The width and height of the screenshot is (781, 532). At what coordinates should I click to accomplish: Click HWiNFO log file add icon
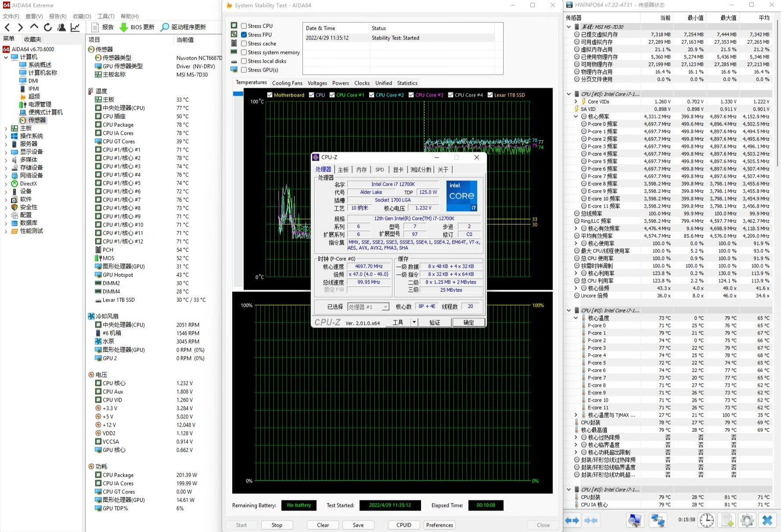727,520
